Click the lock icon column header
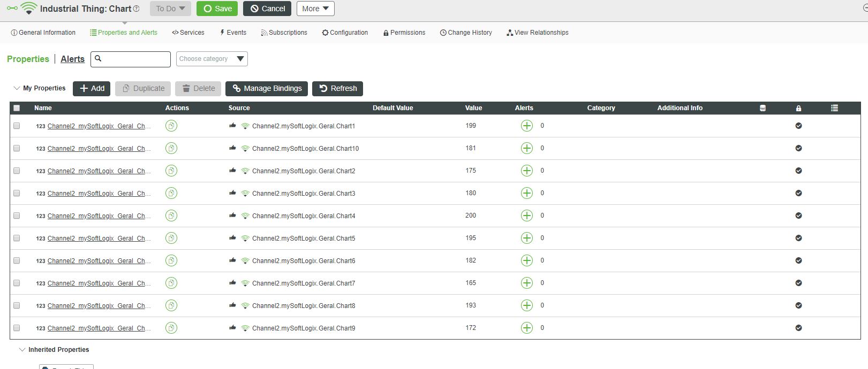Screen dimensions: 868x369 click(798, 108)
